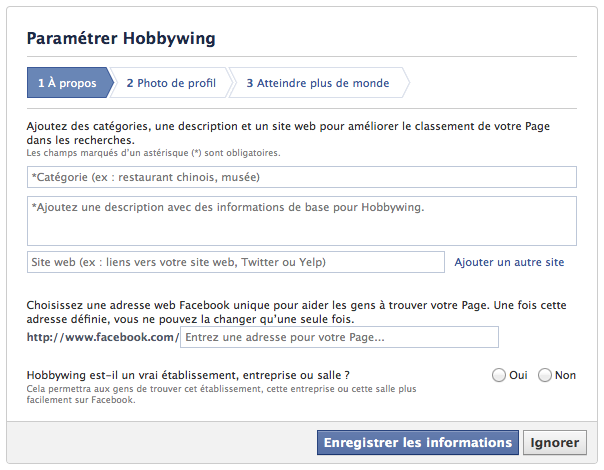Click the 'http://www.facebook.com/' prefix text

coord(103,337)
